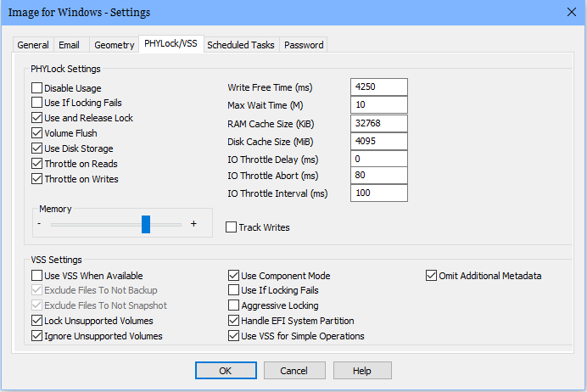Click the PHYLock/VSS tab

point(171,44)
